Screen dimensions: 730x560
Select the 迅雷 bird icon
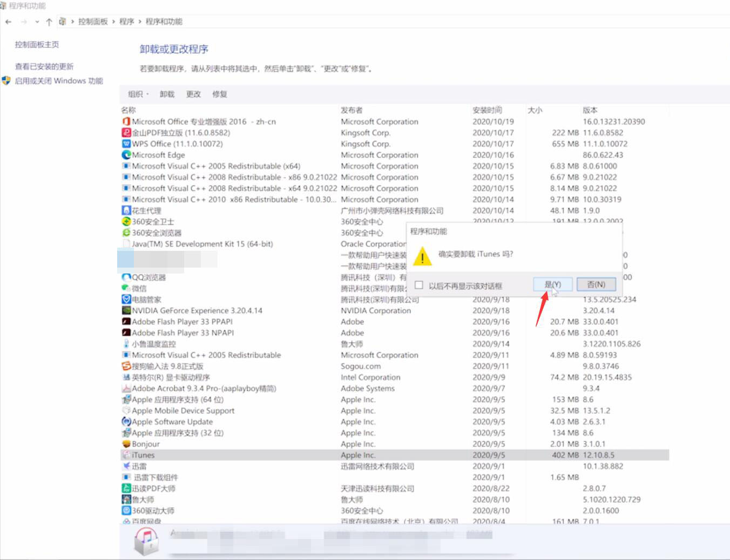(x=126, y=466)
